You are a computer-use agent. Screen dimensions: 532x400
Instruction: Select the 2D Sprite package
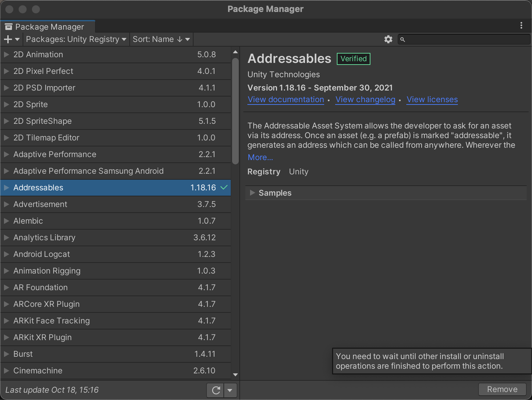click(x=115, y=104)
